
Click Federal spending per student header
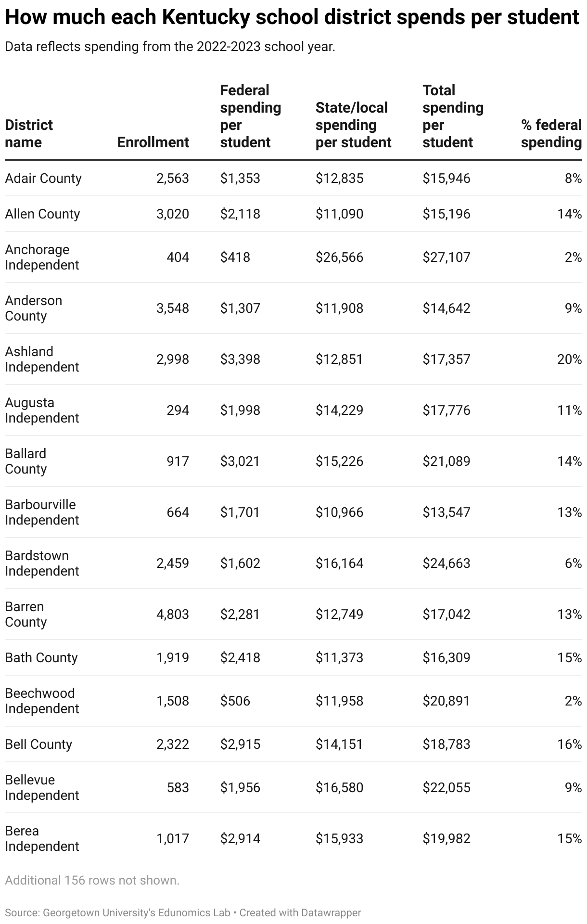pyautogui.click(x=250, y=116)
